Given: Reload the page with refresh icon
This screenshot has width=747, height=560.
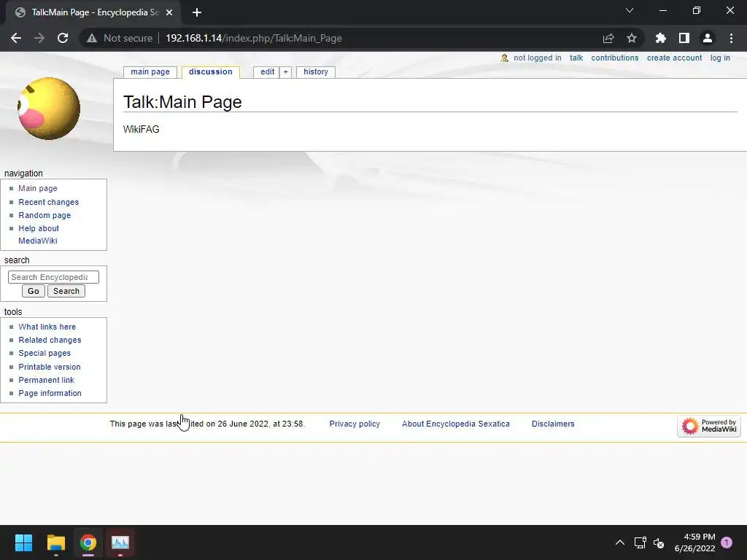Looking at the screenshot, I should pyautogui.click(x=63, y=38).
